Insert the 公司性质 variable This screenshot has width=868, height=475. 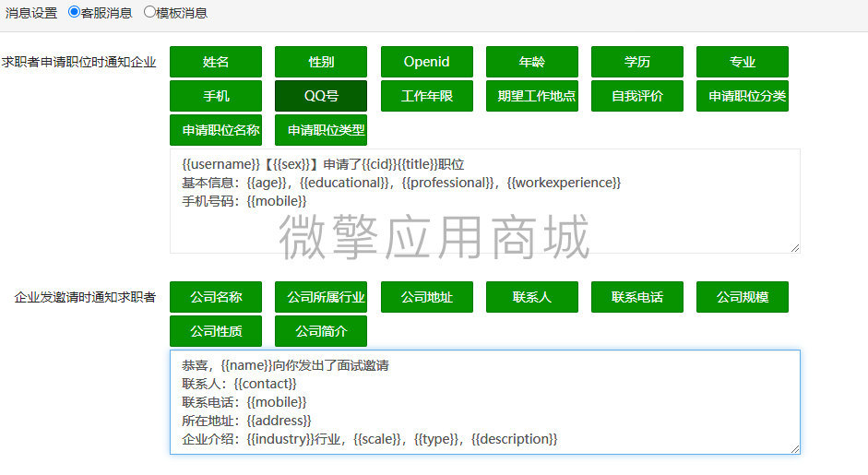(215, 331)
